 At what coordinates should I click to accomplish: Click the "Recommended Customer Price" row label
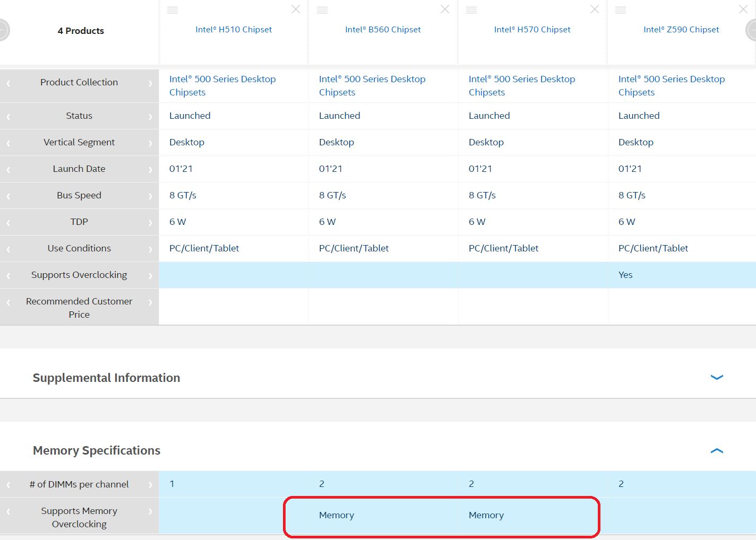pyautogui.click(x=79, y=308)
